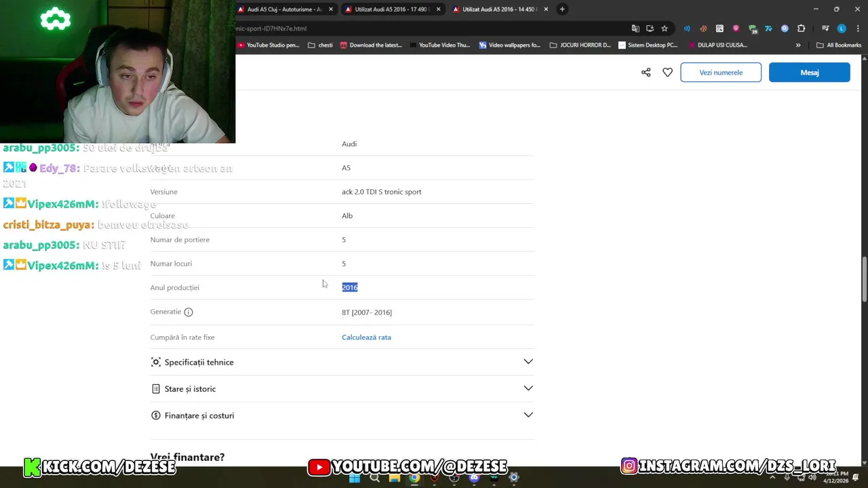Click the install app icon in address bar
This screenshot has width=868, height=488.
coord(650,28)
